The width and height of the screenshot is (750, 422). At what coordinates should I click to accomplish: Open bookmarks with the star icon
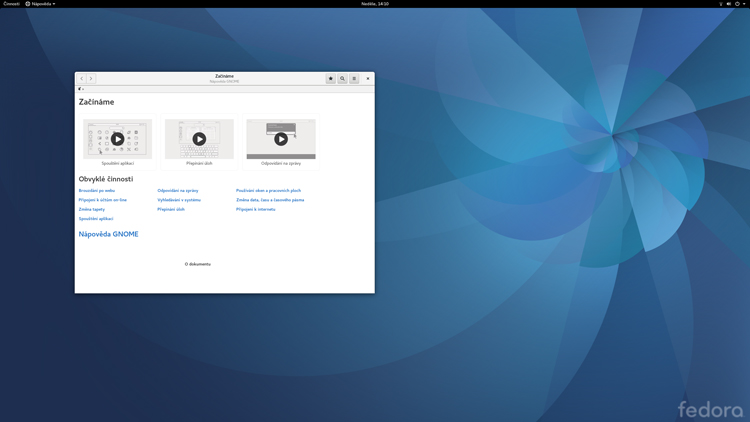click(x=331, y=78)
